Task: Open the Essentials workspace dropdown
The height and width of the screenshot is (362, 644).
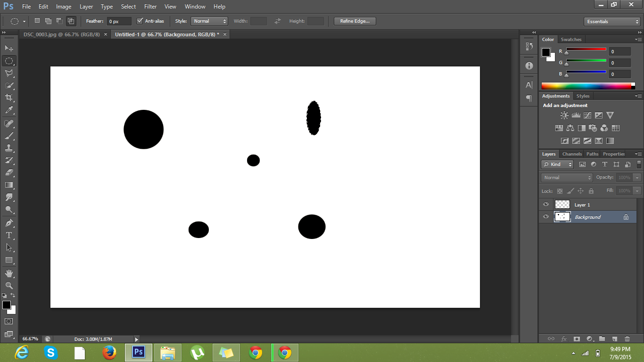Action: (x=611, y=22)
